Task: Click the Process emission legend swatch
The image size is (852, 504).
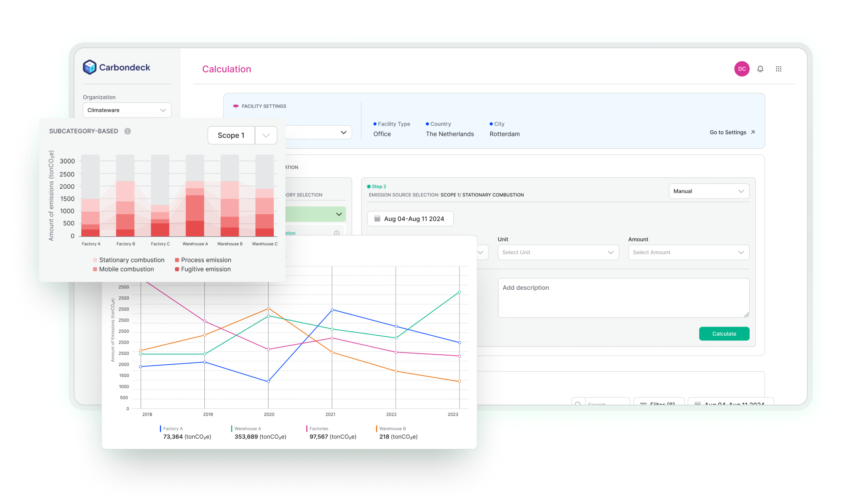Action: [x=177, y=260]
